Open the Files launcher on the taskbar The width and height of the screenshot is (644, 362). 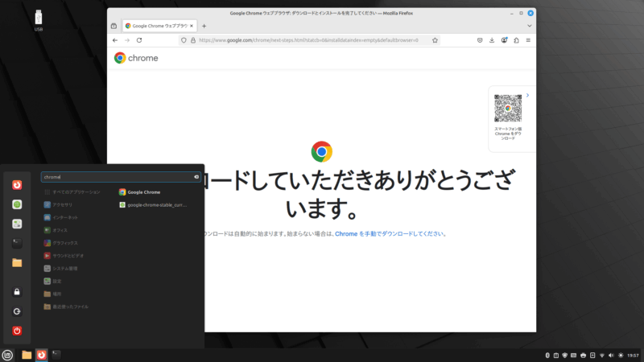pyautogui.click(x=27, y=355)
